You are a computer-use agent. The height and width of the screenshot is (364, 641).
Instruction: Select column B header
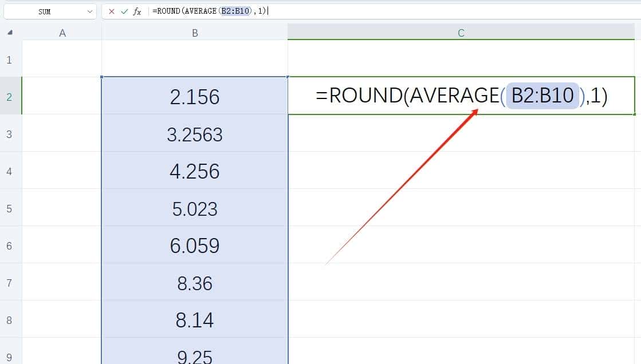[x=195, y=33]
